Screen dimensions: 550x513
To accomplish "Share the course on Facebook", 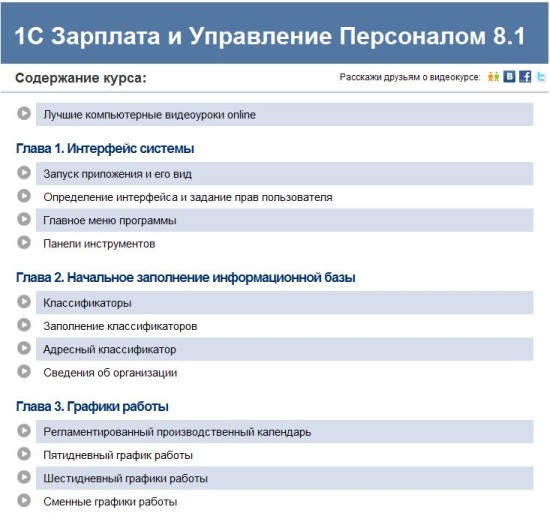I will pos(525,76).
